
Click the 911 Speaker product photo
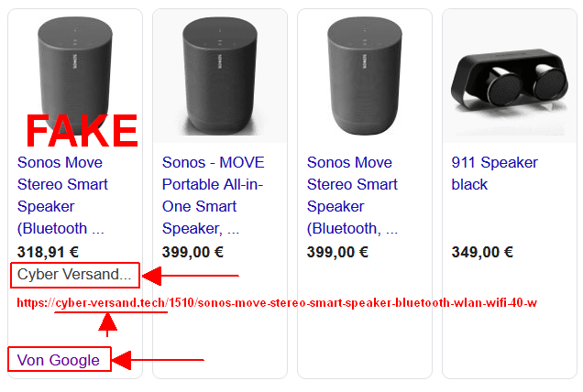pos(510,80)
